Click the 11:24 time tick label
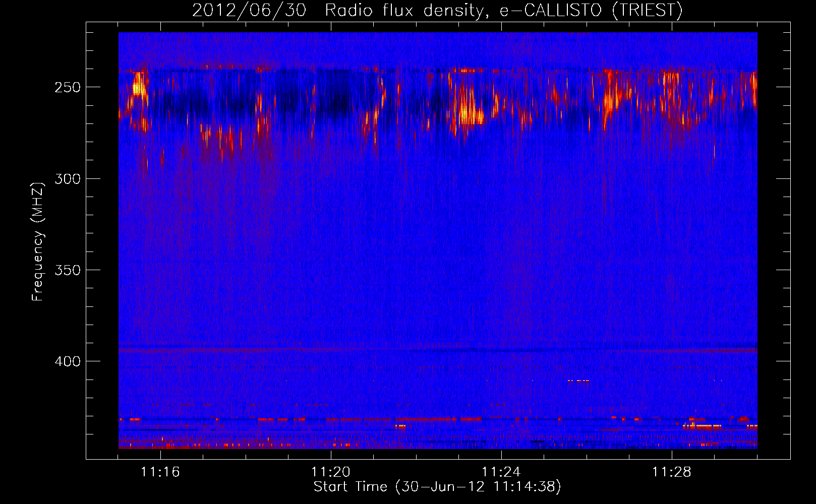 click(x=501, y=472)
